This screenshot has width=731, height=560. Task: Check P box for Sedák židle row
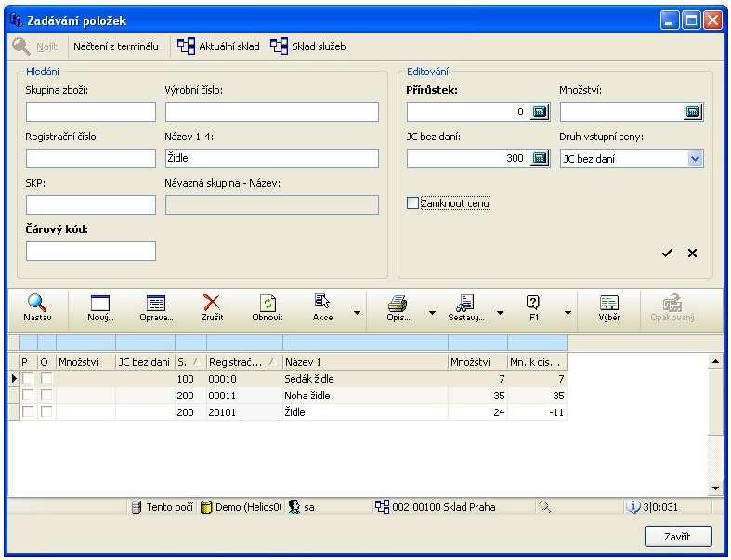[28, 378]
